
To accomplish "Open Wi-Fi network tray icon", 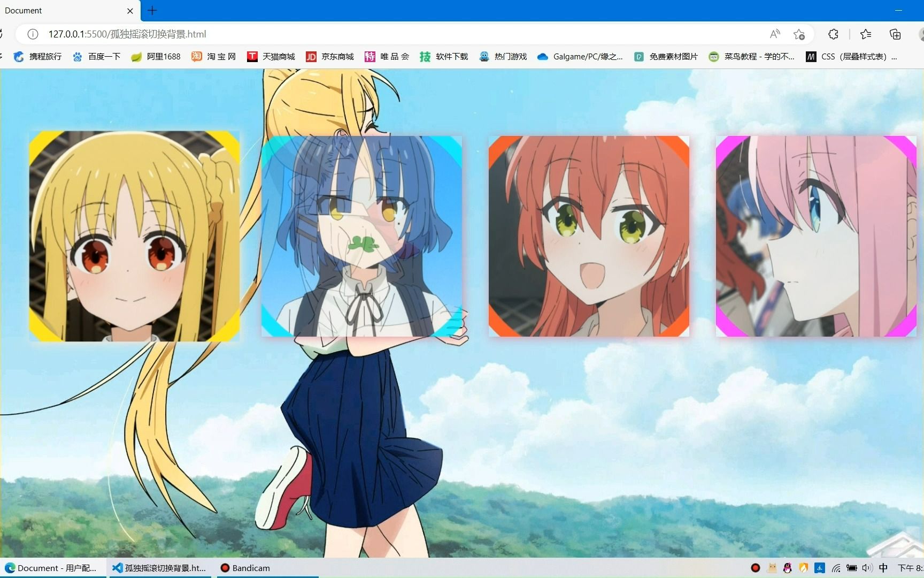I will (836, 568).
